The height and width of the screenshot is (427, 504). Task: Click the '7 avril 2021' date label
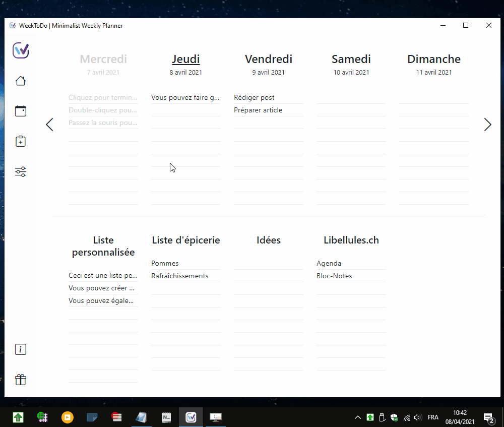[x=103, y=73]
